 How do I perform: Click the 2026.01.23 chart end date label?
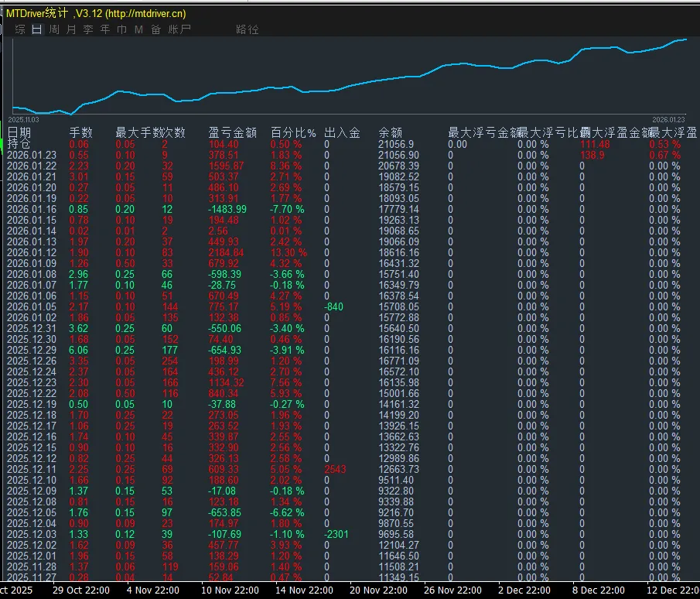coord(668,120)
